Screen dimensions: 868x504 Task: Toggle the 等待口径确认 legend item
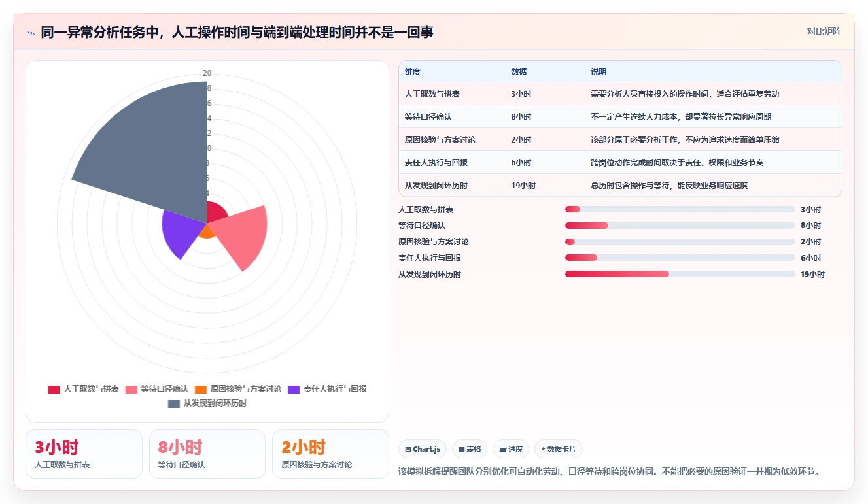[x=156, y=389]
